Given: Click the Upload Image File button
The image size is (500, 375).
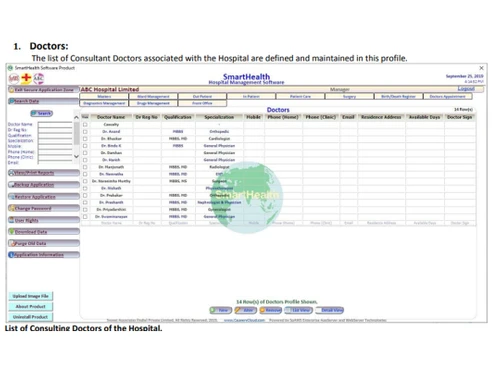Looking at the screenshot, I should click(30, 296).
